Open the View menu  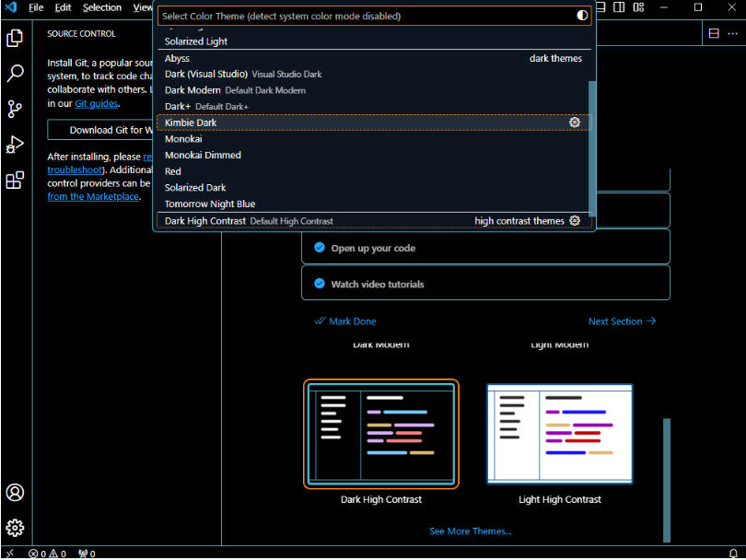(142, 7)
